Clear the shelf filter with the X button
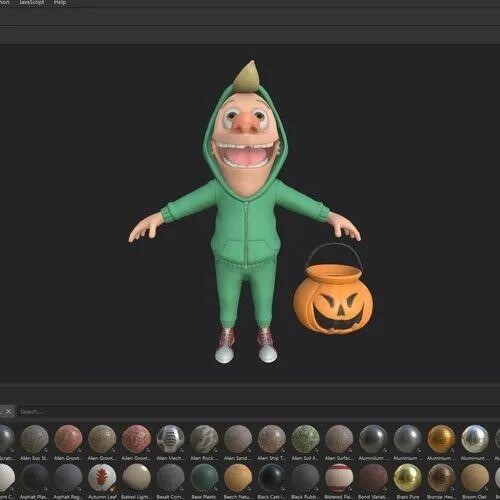500x500 pixels. click(9, 412)
